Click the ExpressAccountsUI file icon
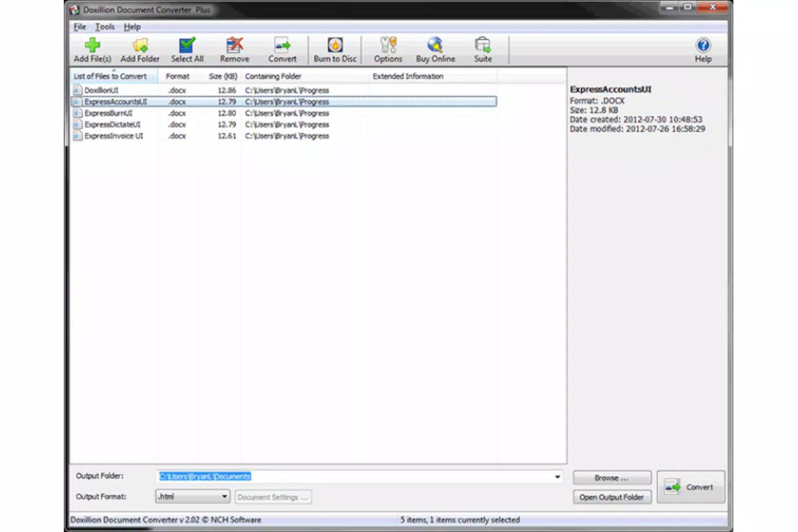This screenshot has height=532, width=798. coord(77,102)
